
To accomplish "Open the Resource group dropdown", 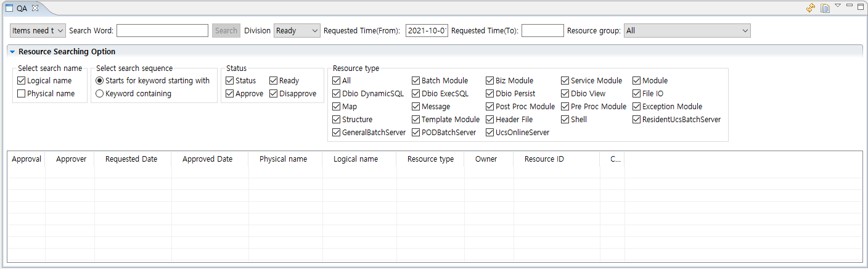I will [687, 31].
